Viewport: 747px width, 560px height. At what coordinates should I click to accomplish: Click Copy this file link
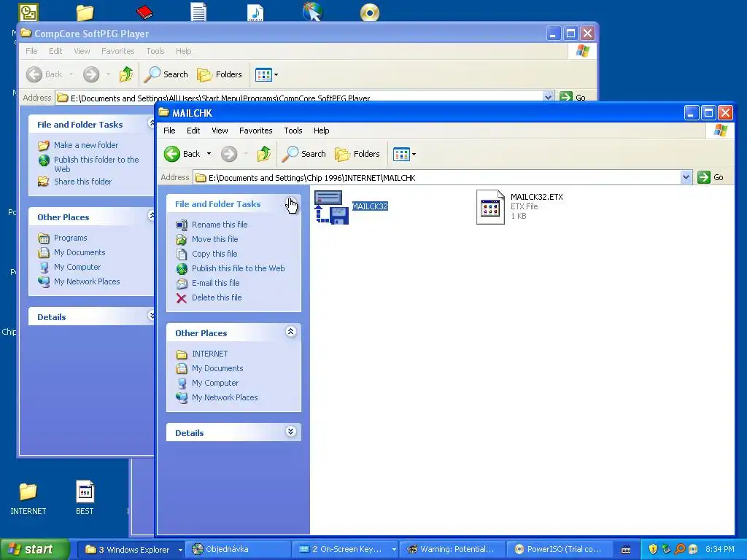[x=214, y=254]
